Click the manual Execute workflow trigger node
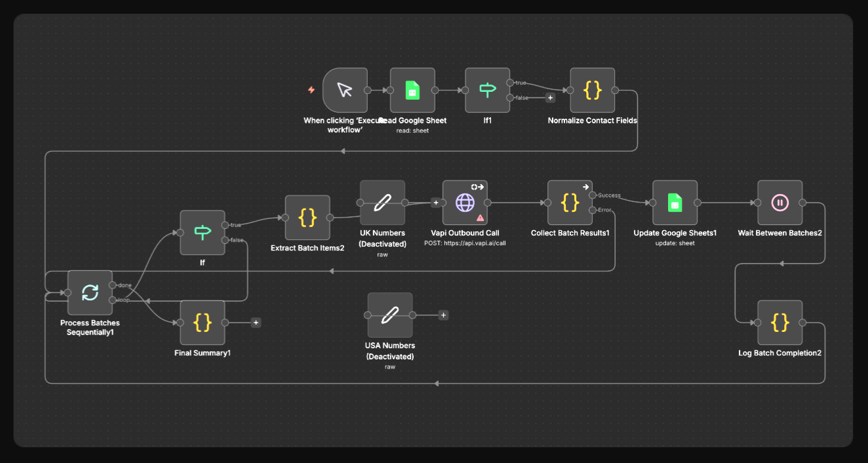The width and height of the screenshot is (868, 463). [344, 90]
